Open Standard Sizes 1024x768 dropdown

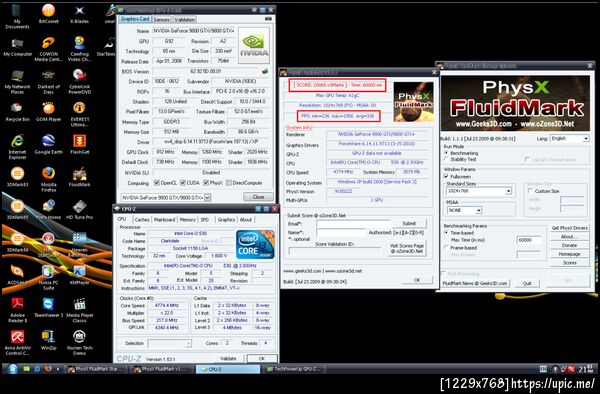[x=479, y=191]
